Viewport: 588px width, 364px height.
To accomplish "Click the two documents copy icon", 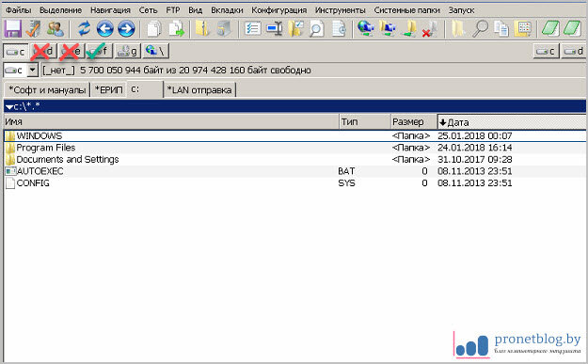I will [x=501, y=28].
